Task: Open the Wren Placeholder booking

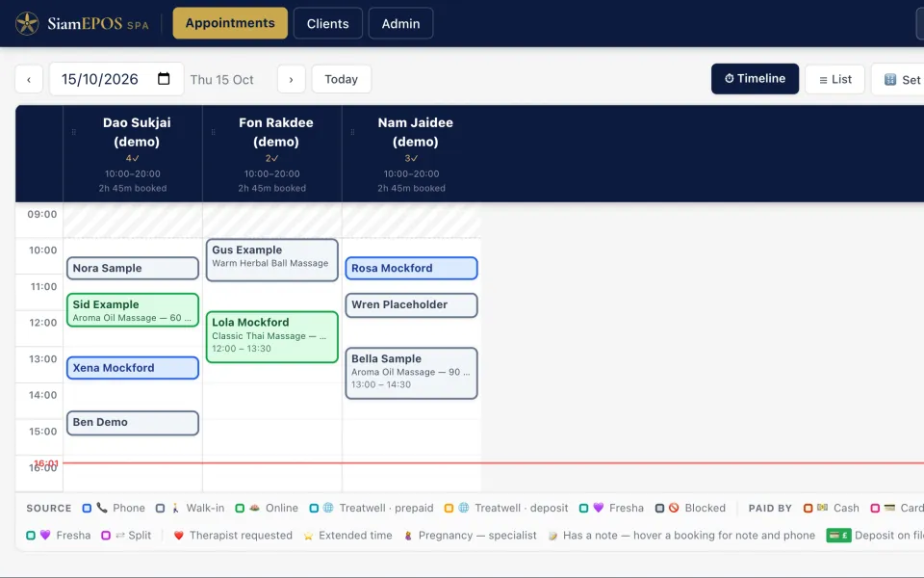Action: (x=411, y=305)
